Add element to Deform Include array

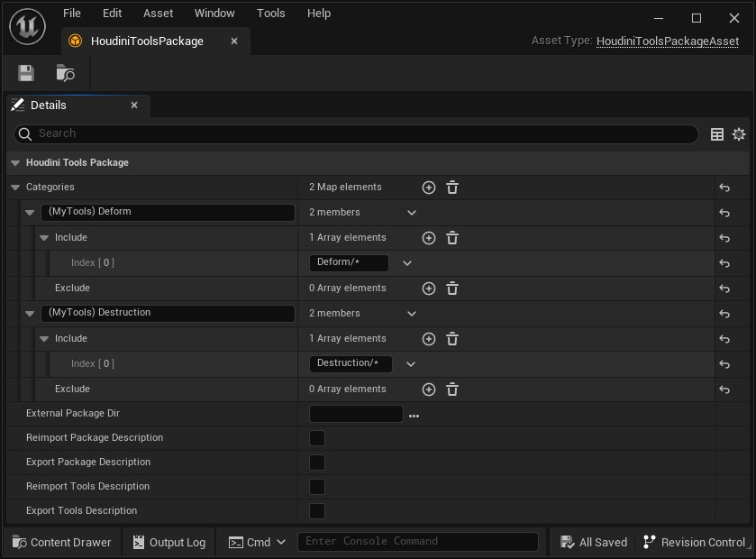[x=429, y=238]
